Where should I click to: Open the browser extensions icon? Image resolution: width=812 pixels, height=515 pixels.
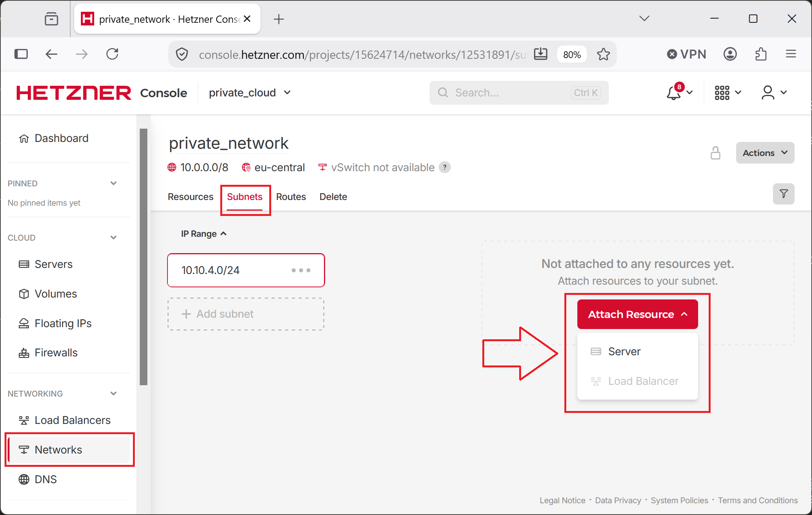click(761, 54)
